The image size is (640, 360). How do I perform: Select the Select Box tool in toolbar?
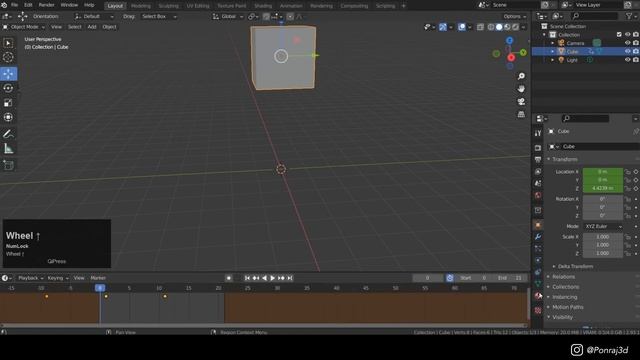tap(8, 43)
